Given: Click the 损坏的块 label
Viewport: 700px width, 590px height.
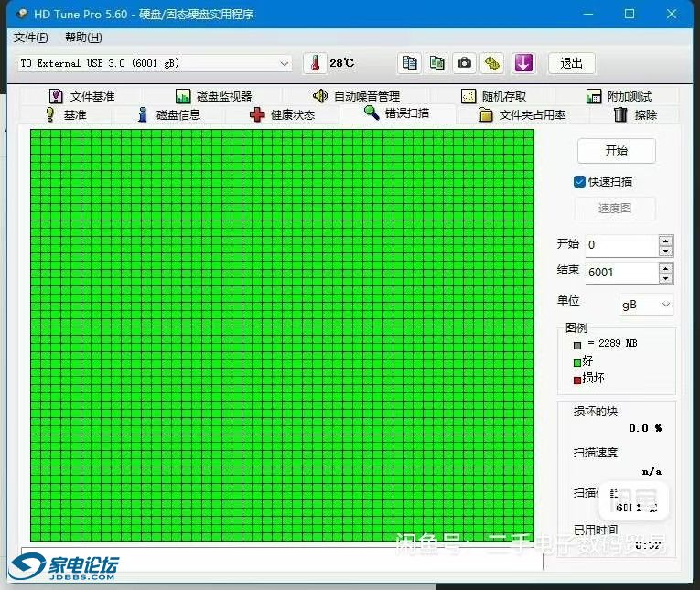Looking at the screenshot, I should [595, 411].
